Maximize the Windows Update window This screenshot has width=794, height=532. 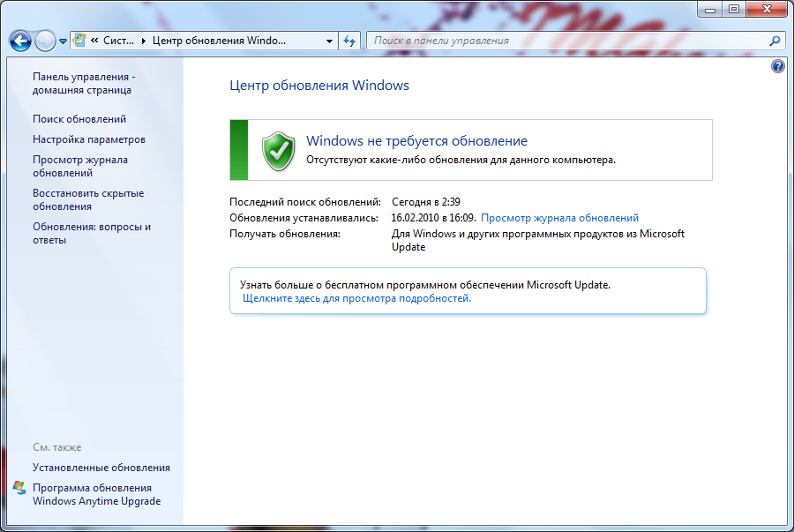[x=734, y=9]
